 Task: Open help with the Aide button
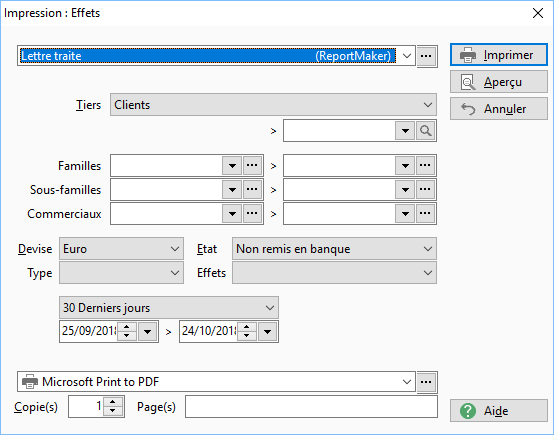coord(499,411)
